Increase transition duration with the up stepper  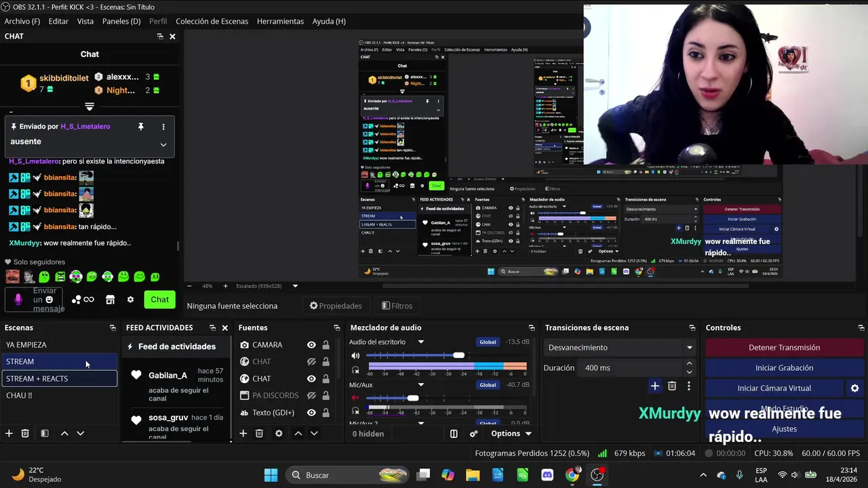tap(690, 364)
